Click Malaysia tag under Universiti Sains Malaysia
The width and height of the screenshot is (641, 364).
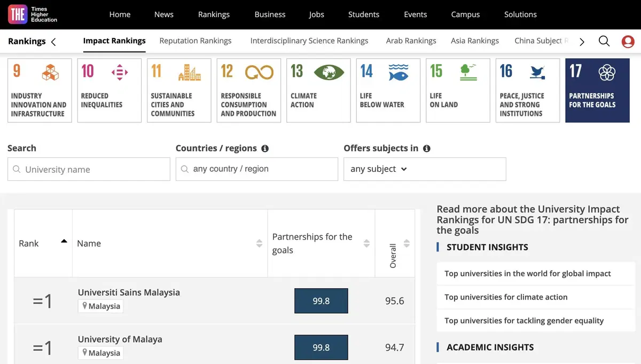coord(100,306)
